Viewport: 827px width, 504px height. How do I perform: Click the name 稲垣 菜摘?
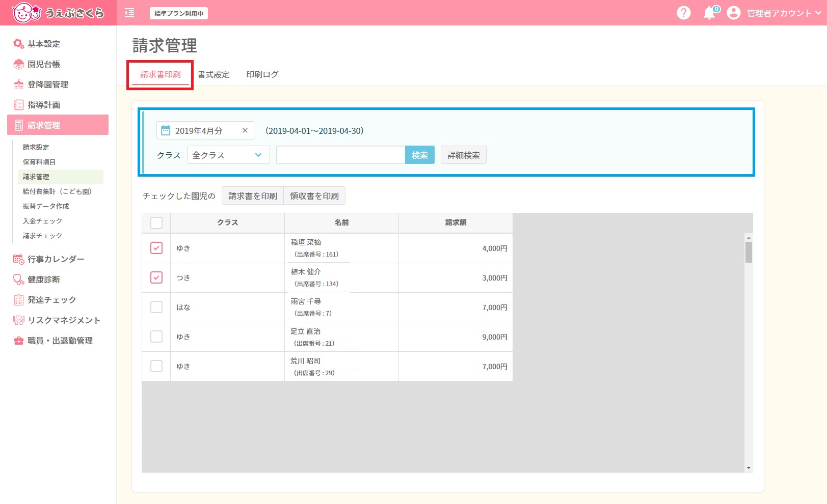pos(306,242)
